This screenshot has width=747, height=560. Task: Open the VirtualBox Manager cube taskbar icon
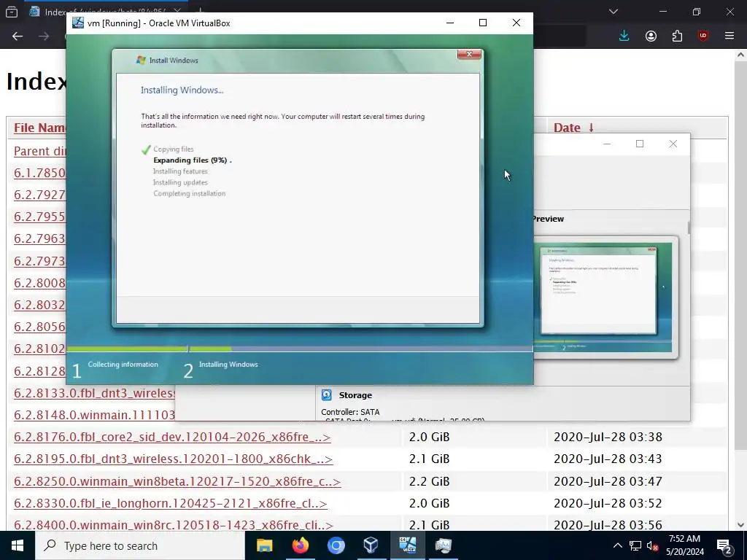pos(371,545)
